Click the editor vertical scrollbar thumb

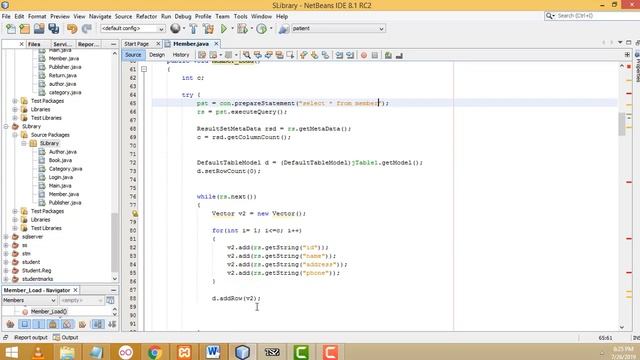tap(622, 124)
